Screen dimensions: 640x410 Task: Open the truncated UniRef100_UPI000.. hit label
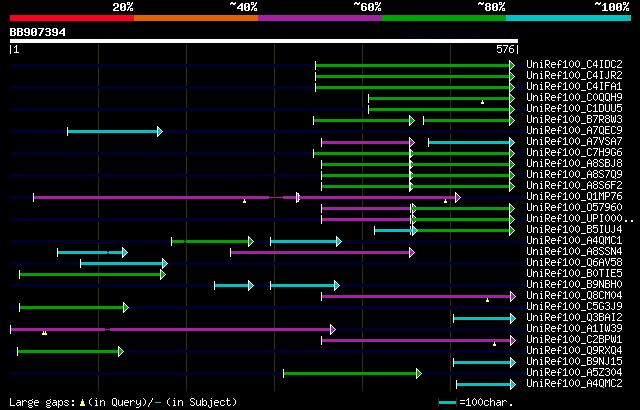(580, 219)
